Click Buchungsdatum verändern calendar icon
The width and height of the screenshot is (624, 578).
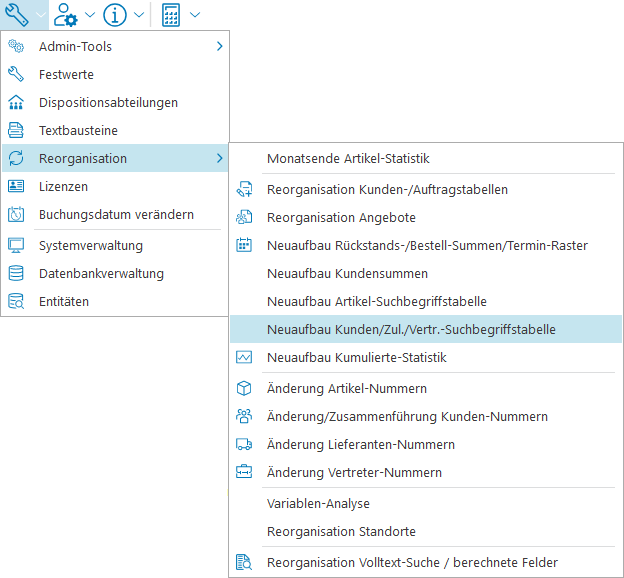[x=16, y=214]
